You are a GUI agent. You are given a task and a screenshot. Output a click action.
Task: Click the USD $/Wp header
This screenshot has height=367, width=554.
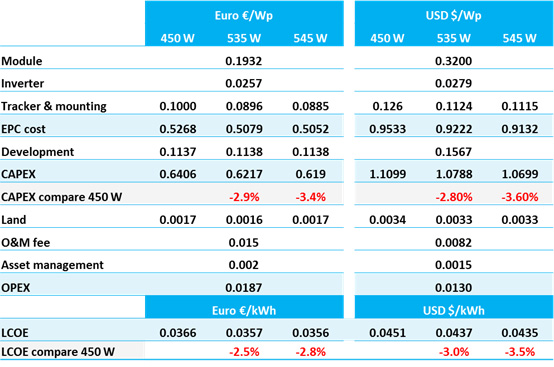454,16
